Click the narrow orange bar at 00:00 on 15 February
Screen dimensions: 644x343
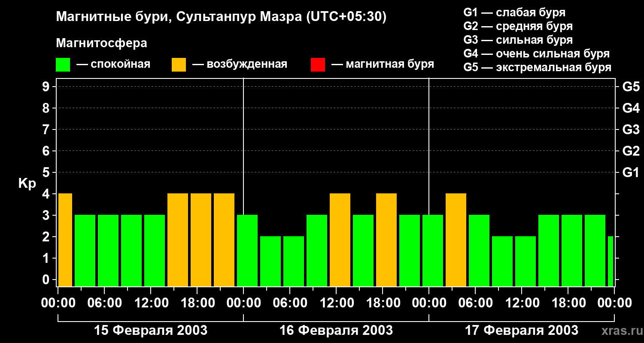[x=65, y=240]
